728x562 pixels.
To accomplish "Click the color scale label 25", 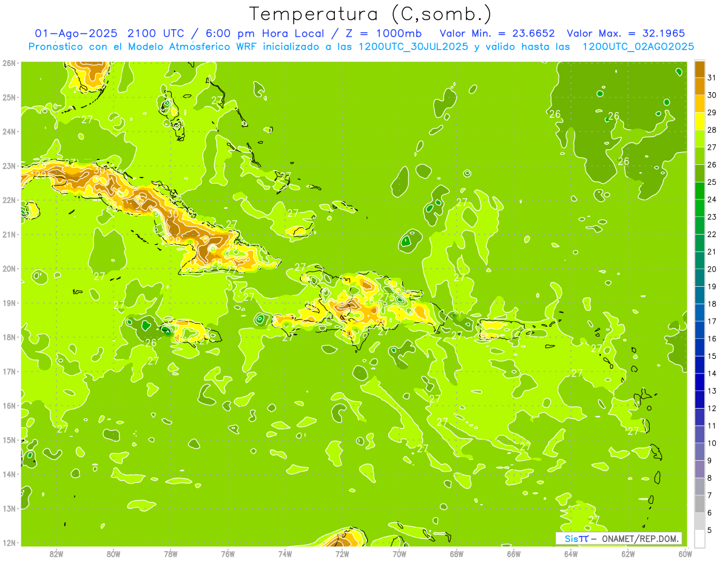I will [712, 182].
